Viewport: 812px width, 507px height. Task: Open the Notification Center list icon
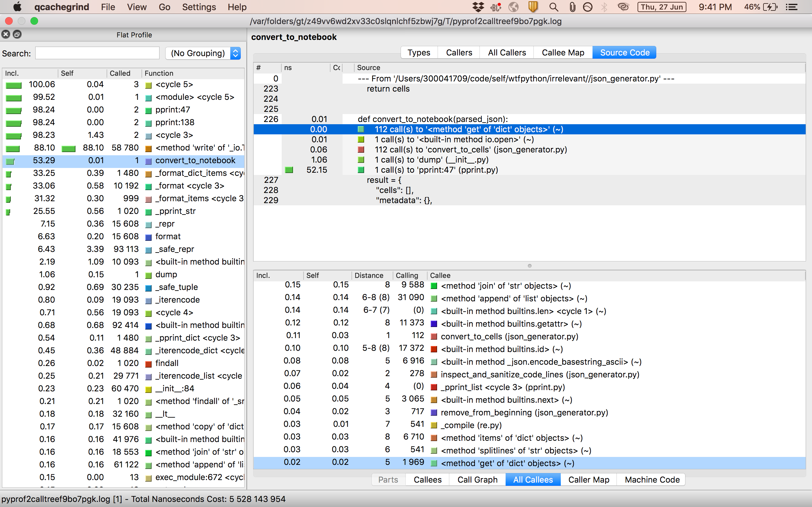(792, 7)
